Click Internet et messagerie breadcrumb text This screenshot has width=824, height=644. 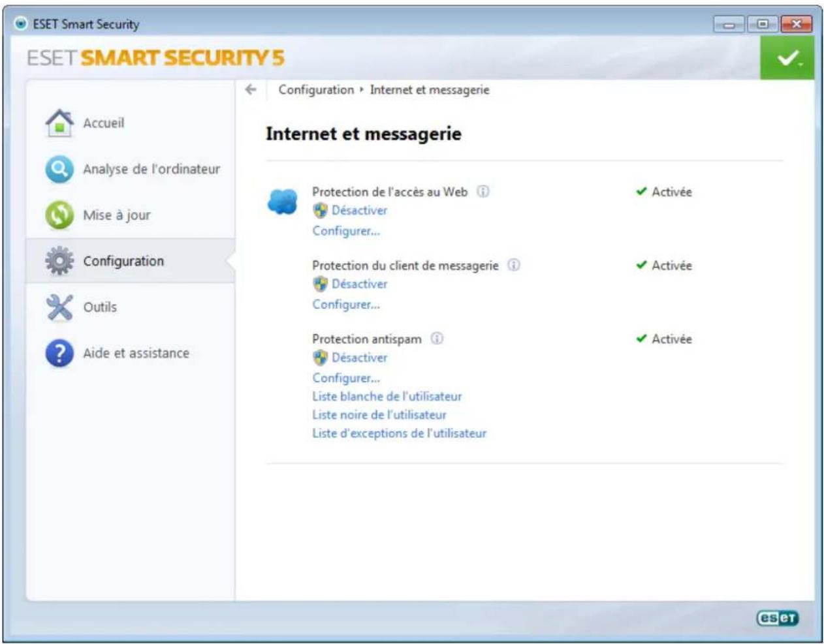tap(430, 89)
